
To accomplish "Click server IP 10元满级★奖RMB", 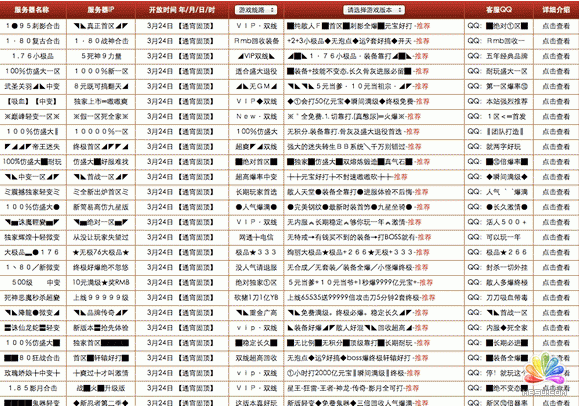I will tap(101, 283).
